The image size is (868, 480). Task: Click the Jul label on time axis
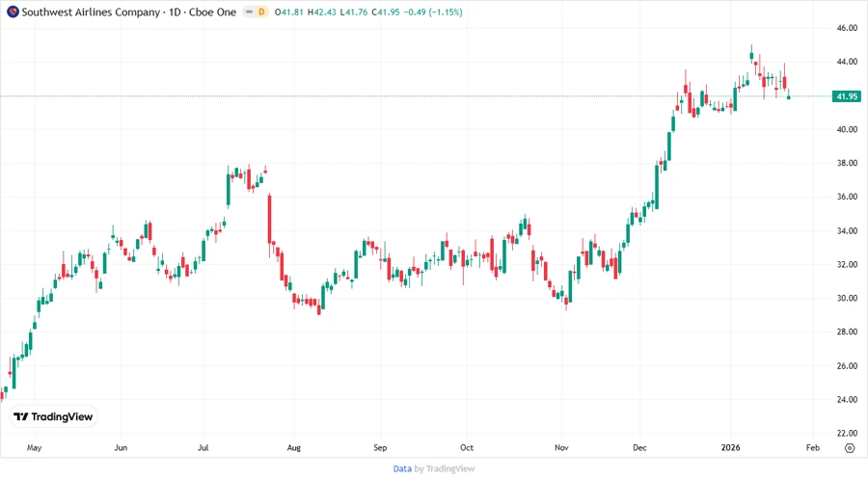coord(203,447)
